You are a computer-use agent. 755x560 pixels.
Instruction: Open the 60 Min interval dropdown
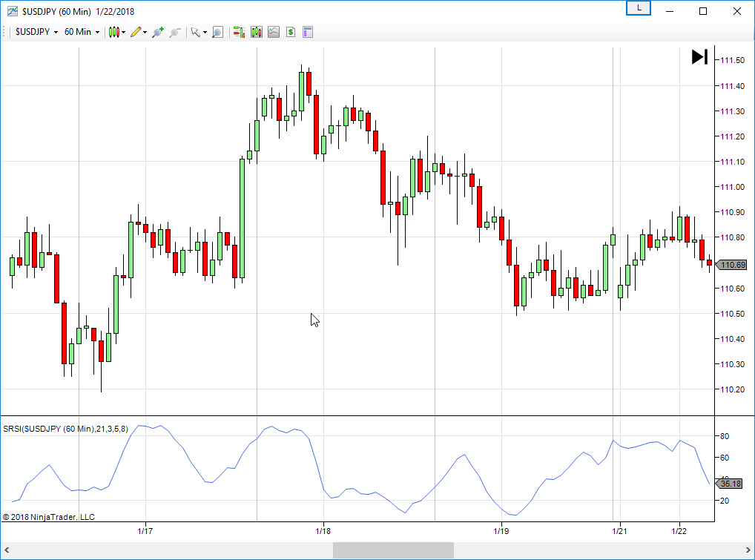[82, 32]
